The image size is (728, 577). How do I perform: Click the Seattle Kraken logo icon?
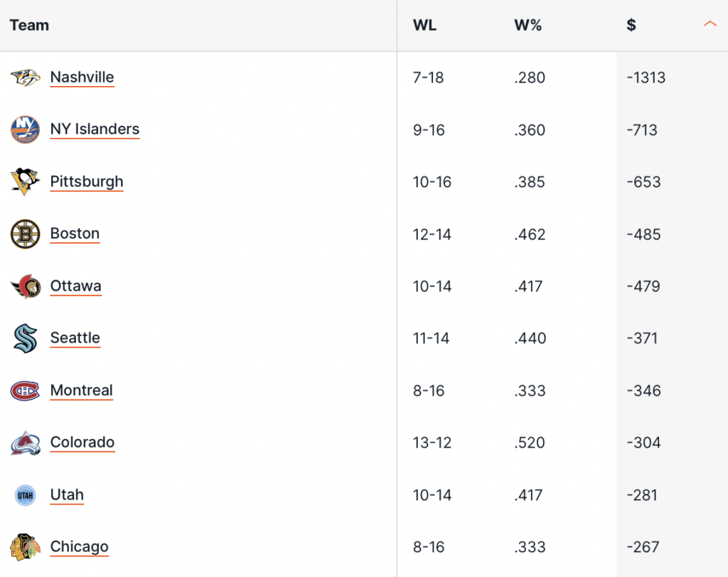25,338
